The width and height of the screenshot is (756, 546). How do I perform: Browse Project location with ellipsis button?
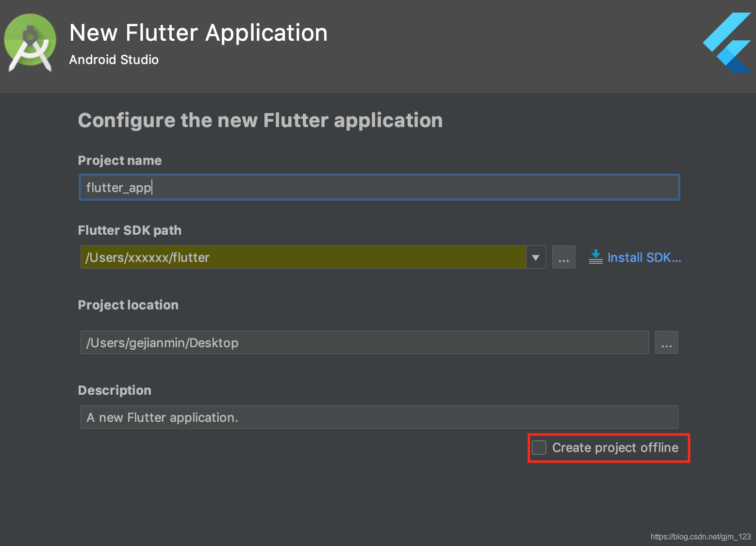666,342
